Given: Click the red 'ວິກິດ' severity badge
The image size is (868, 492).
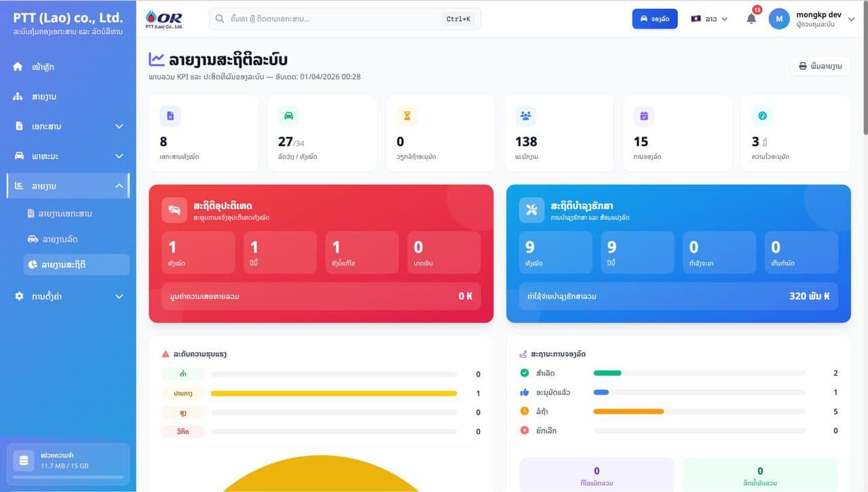Looking at the screenshot, I should [x=183, y=432].
